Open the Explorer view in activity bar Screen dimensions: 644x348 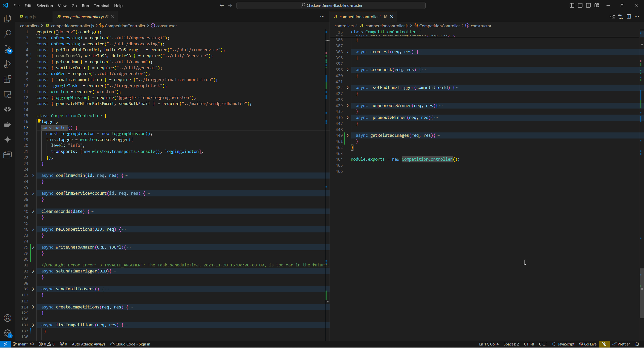point(8,19)
